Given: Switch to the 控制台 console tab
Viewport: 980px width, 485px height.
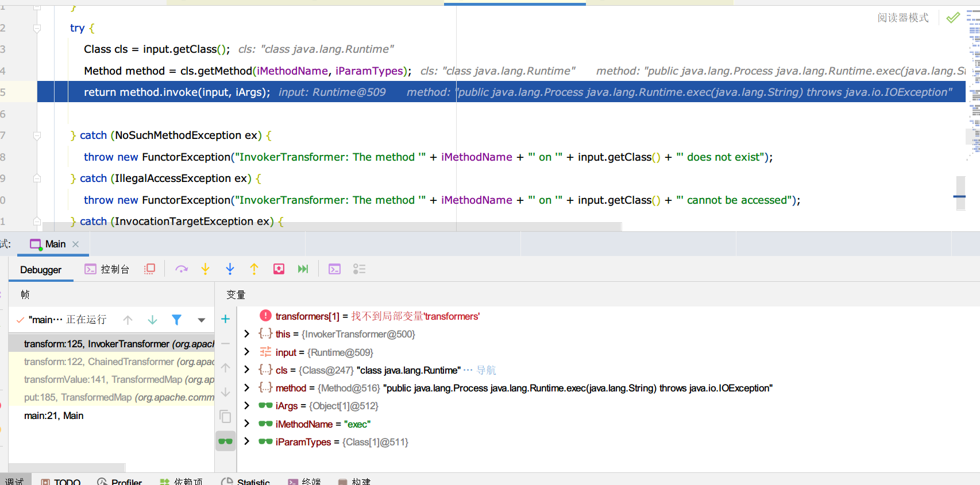Looking at the screenshot, I should pyautogui.click(x=107, y=269).
